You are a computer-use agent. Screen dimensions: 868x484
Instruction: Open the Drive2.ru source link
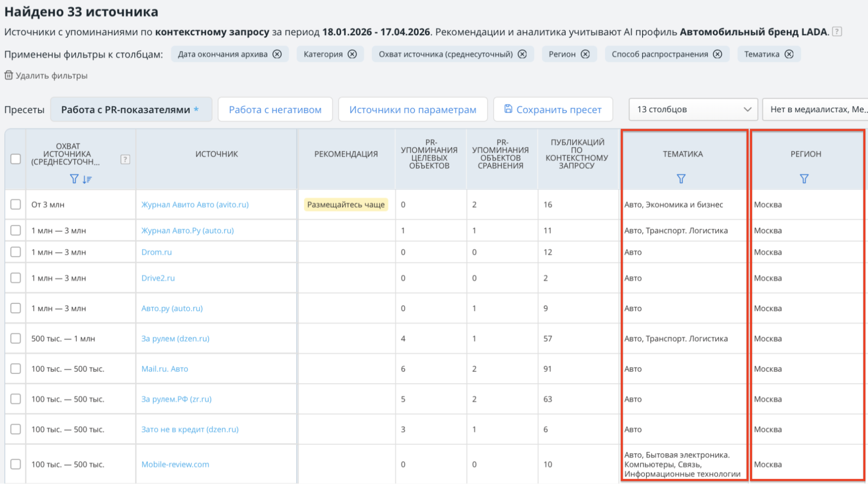pos(158,278)
